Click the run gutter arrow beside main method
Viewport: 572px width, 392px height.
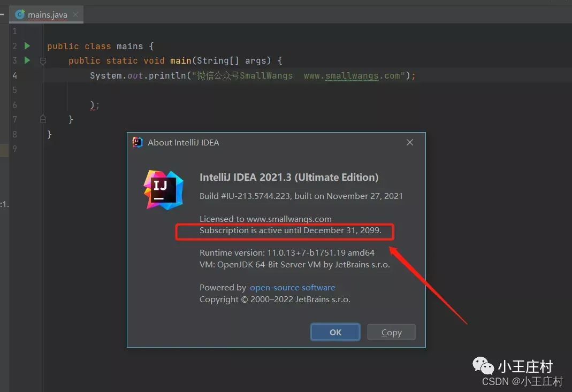tap(27, 60)
